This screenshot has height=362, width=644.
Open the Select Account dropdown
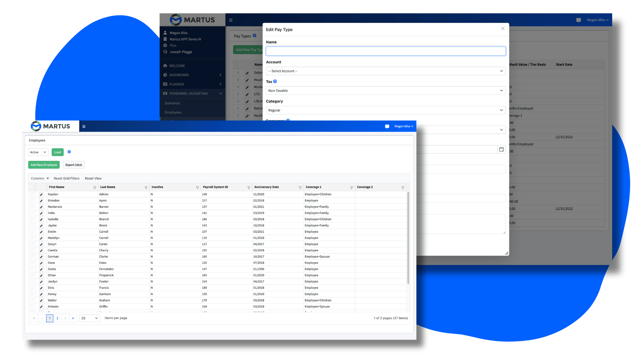pyautogui.click(x=385, y=71)
